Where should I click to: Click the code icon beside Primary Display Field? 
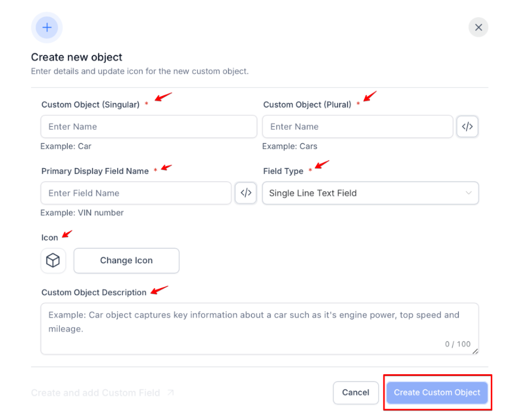(x=246, y=193)
